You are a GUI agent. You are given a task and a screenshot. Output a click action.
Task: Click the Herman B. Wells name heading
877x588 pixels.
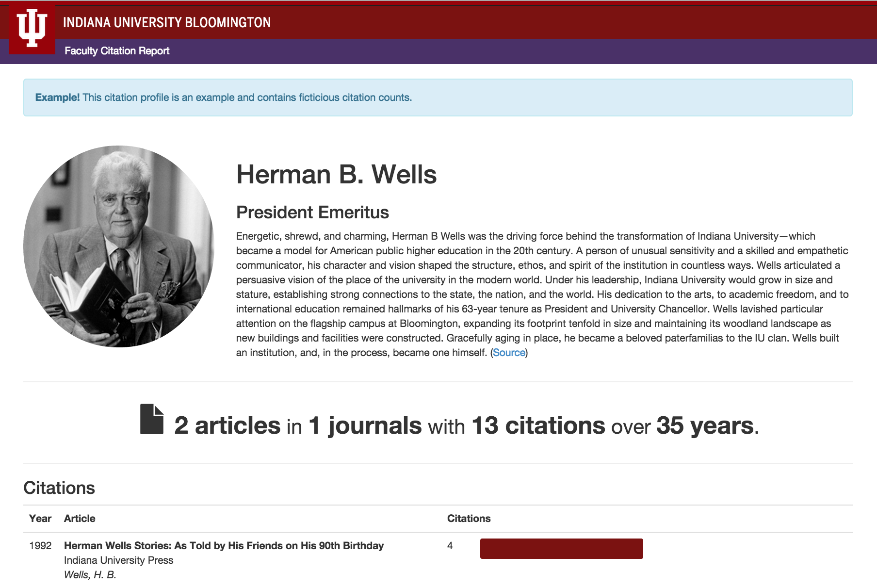(336, 175)
